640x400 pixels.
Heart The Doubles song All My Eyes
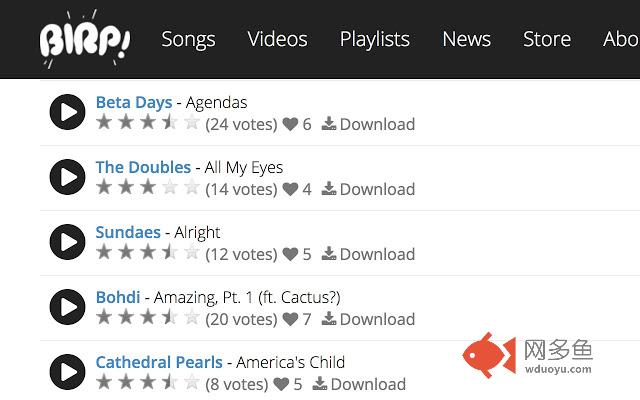[x=290, y=190]
